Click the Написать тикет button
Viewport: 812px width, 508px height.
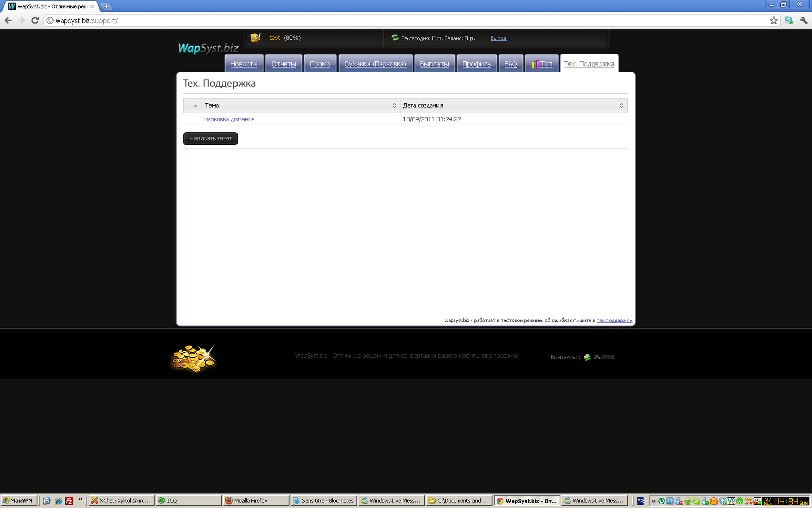(x=211, y=138)
